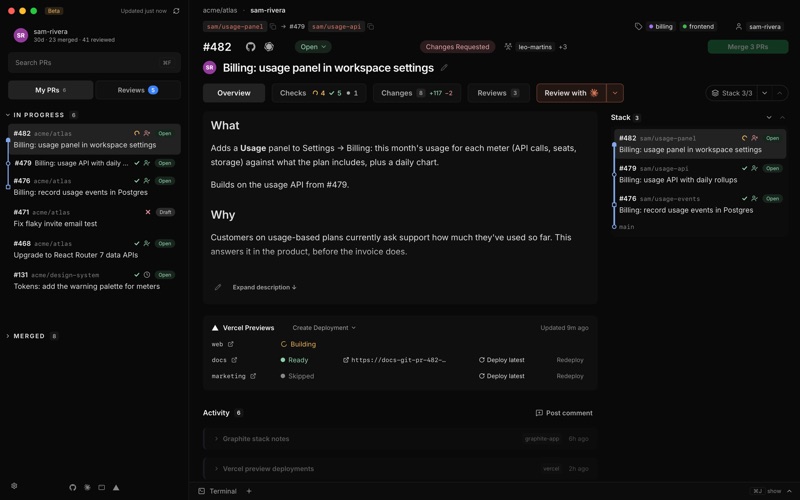Open the Changes tab

tap(417, 93)
